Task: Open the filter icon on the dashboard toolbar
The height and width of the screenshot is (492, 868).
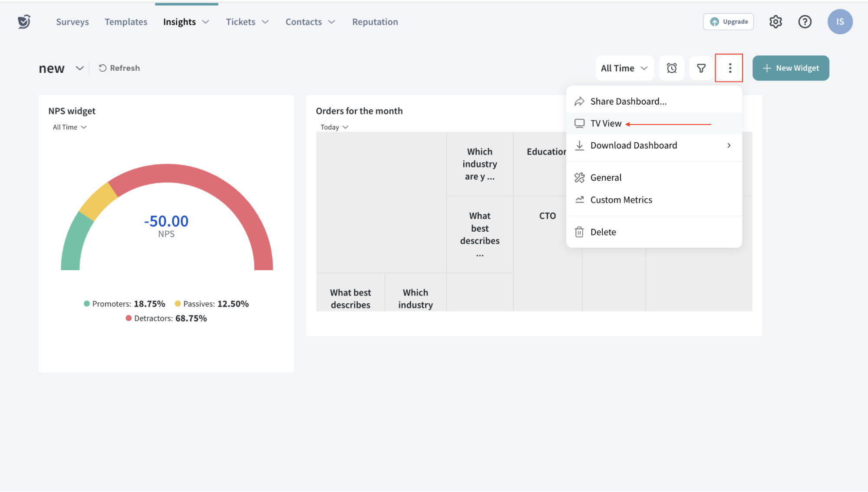Action: point(700,68)
